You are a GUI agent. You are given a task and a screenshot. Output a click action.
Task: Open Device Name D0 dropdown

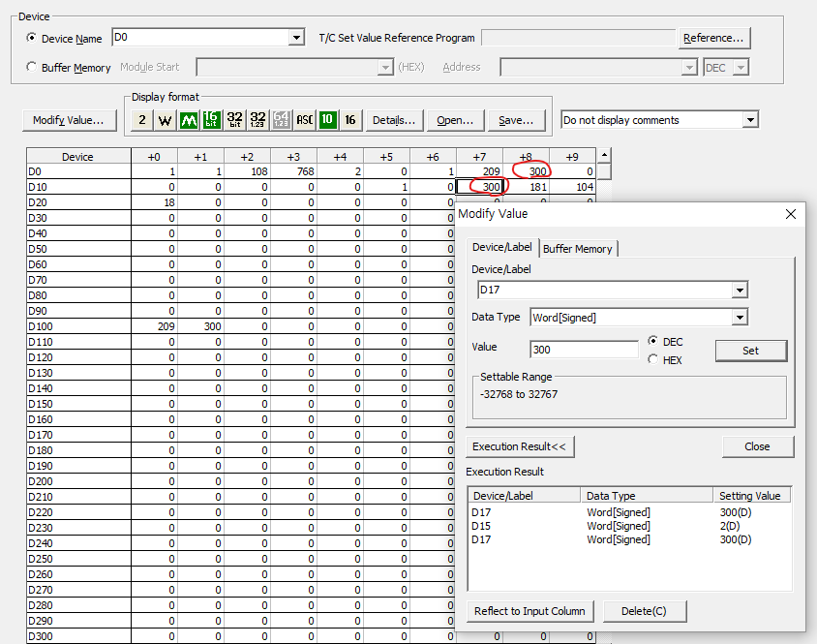click(x=296, y=38)
